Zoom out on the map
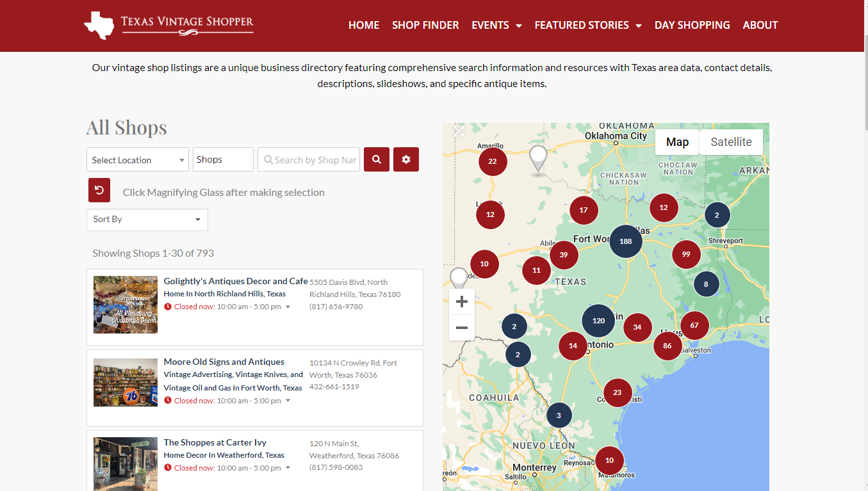The width and height of the screenshot is (868, 491). click(461, 328)
